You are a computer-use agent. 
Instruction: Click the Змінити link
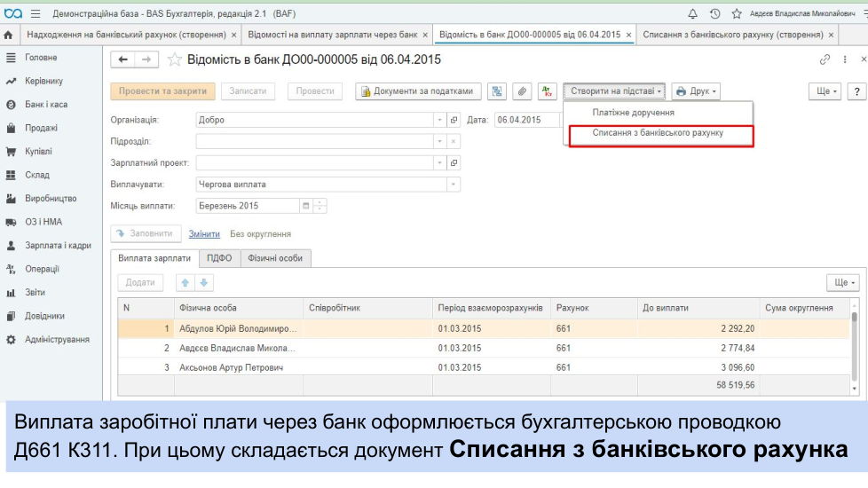point(204,234)
